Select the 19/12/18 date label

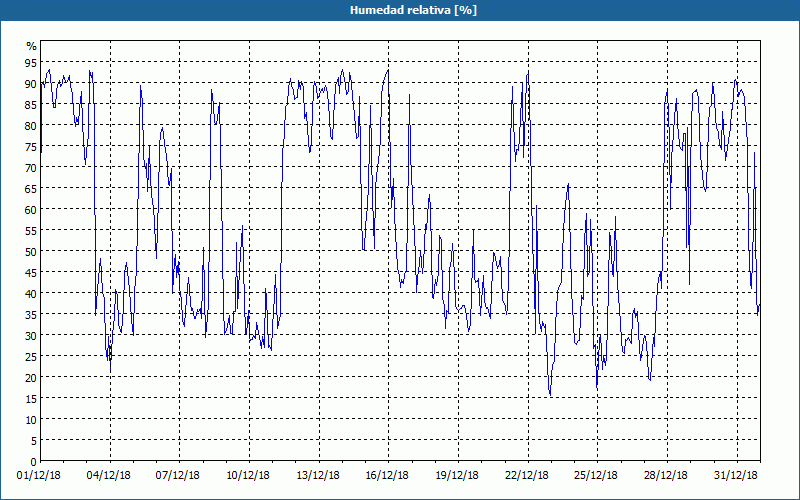coord(457,476)
